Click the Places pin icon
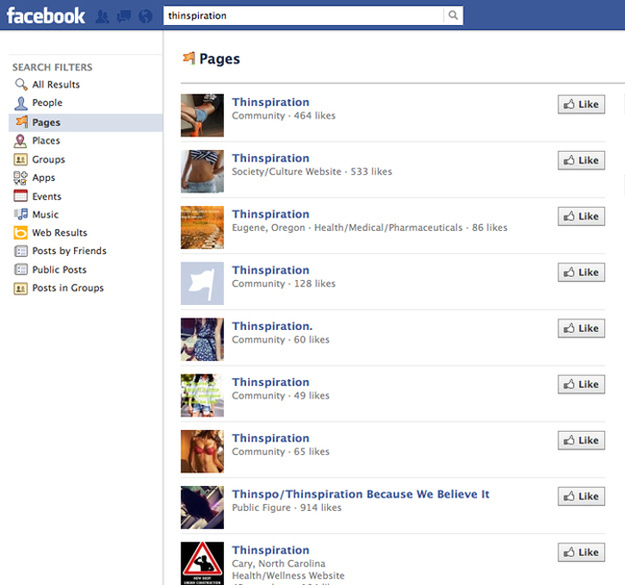The image size is (625, 585). 20,141
